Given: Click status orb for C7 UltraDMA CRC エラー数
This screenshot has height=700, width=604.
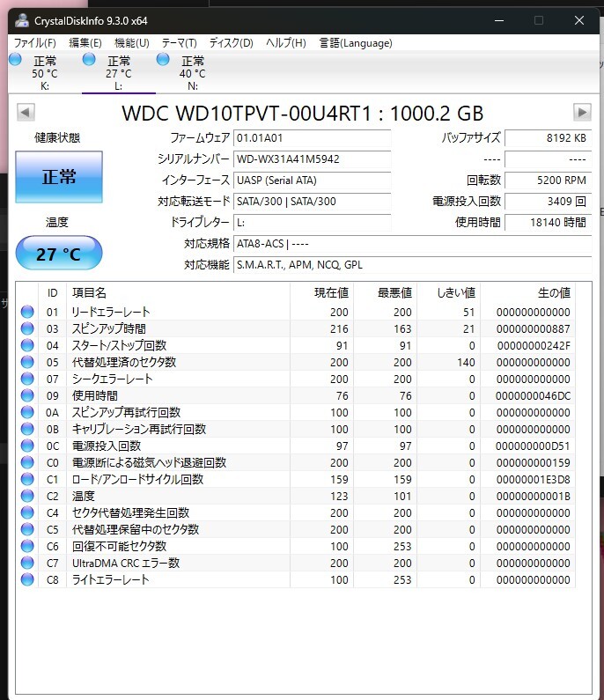Looking at the screenshot, I should (x=27, y=563).
